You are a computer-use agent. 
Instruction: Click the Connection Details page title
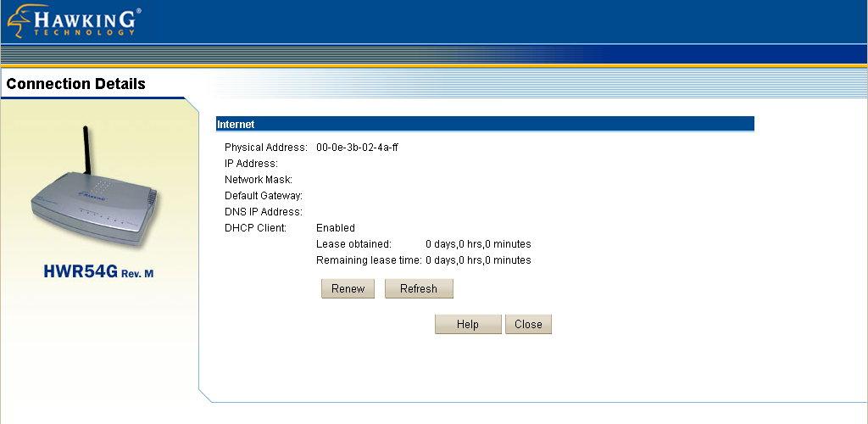point(75,84)
